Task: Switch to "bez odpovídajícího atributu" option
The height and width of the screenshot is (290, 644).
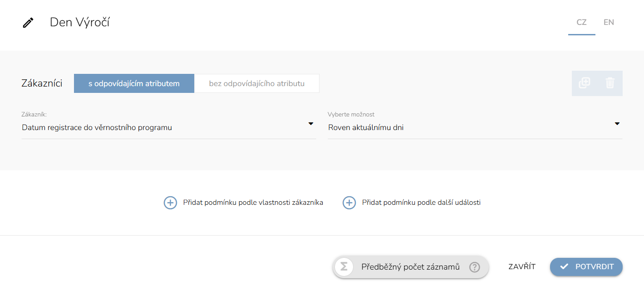Action: pyautogui.click(x=257, y=83)
